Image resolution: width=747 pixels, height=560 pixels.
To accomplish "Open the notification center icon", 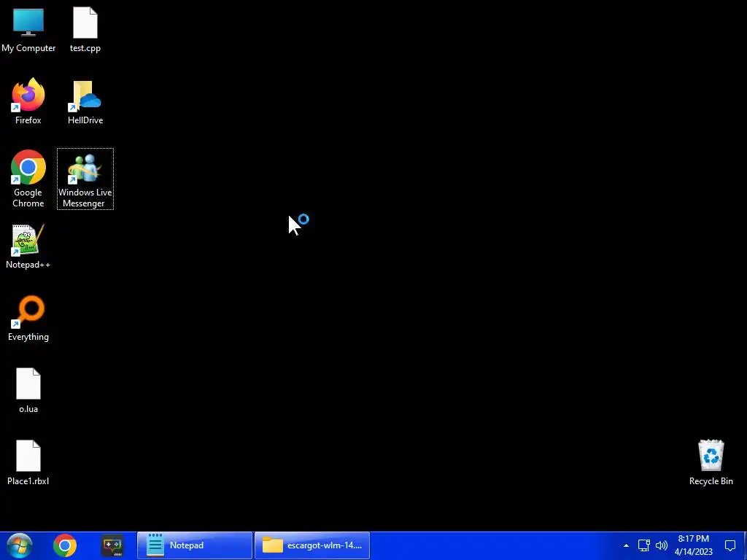I will click(x=729, y=545).
